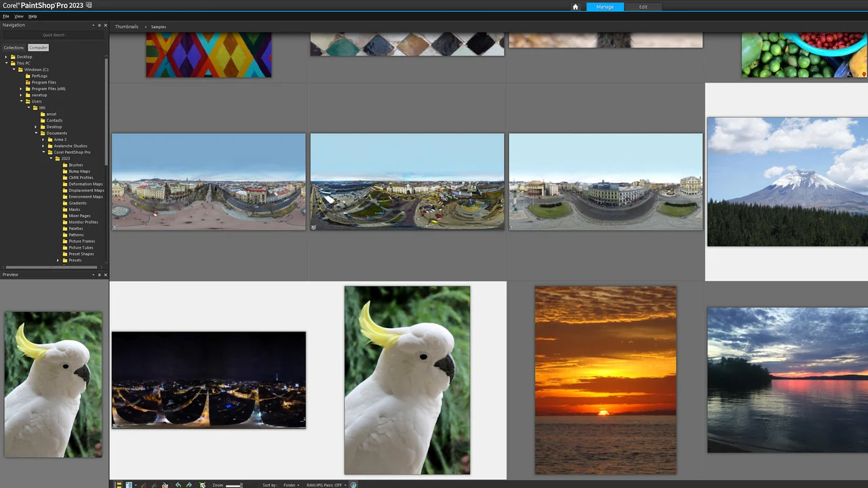This screenshot has height=488, width=868.
Task: Open the Help menu
Action: (33, 16)
